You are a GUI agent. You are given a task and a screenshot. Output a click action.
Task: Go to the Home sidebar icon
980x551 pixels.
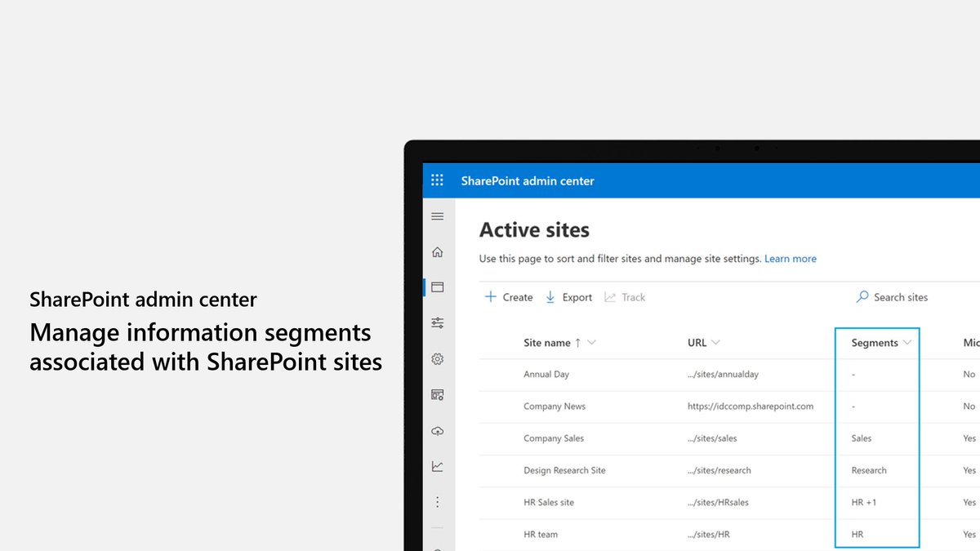pyautogui.click(x=438, y=252)
